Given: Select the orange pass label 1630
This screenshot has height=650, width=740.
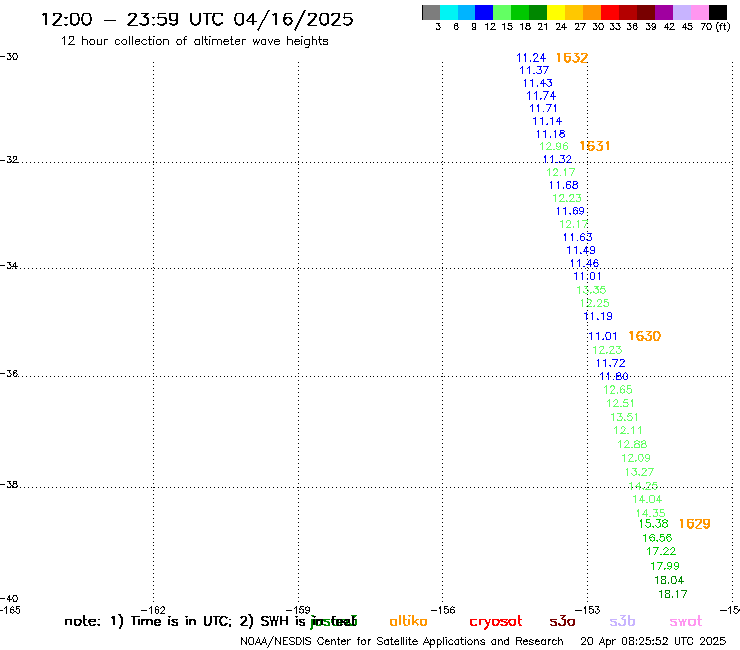Looking at the screenshot, I should point(645,336).
